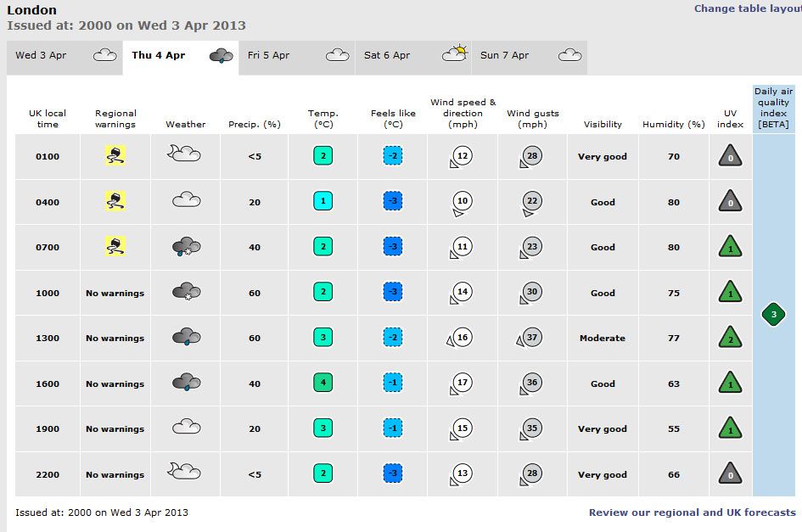The height and width of the screenshot is (532, 802).
Task: Show the Sun 7 Apr forecast tab
Action: (530, 56)
